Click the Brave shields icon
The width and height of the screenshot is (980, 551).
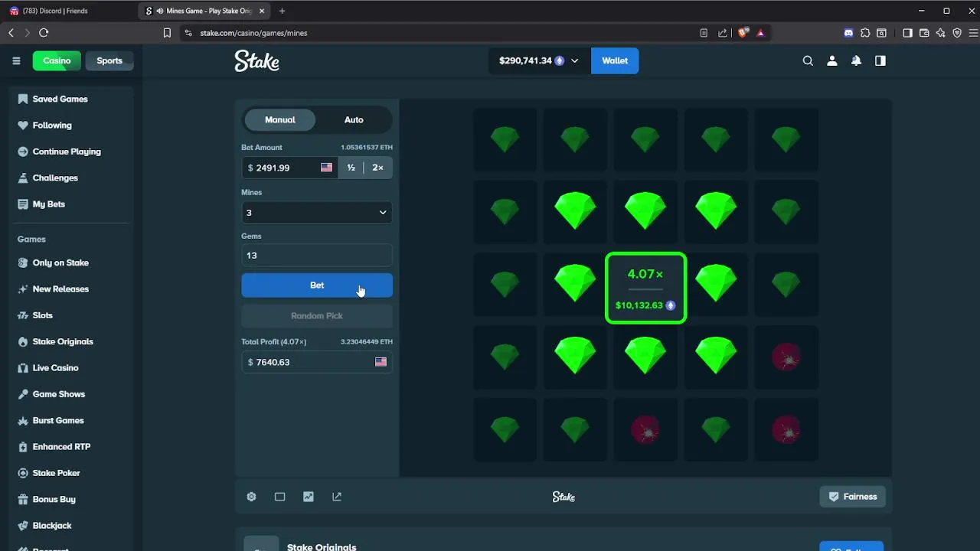click(x=742, y=33)
